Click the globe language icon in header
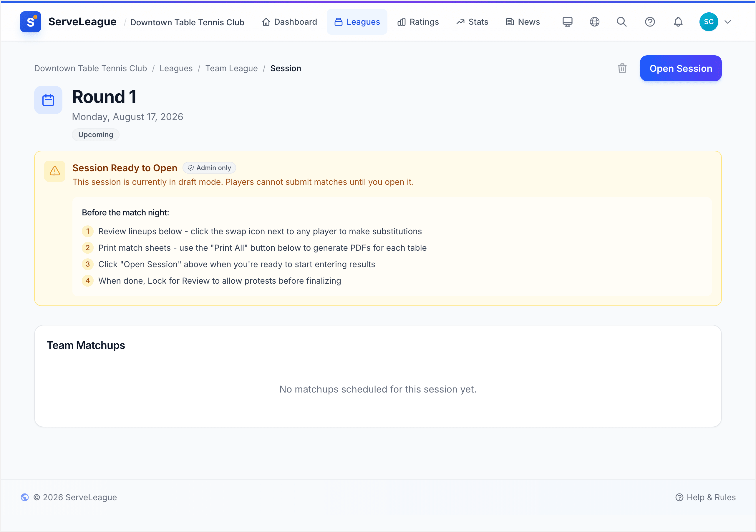 tap(594, 22)
